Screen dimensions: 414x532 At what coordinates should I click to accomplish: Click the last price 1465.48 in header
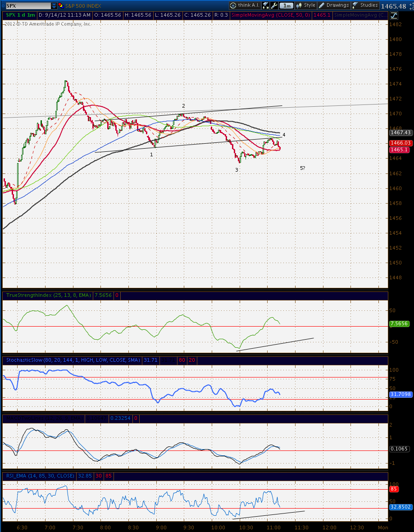[x=393, y=6]
